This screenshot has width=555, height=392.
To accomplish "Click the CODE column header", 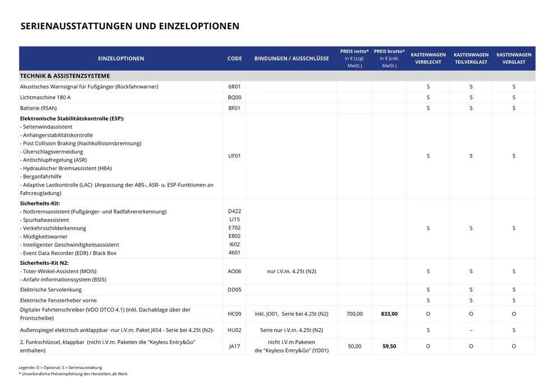I will [234, 59].
